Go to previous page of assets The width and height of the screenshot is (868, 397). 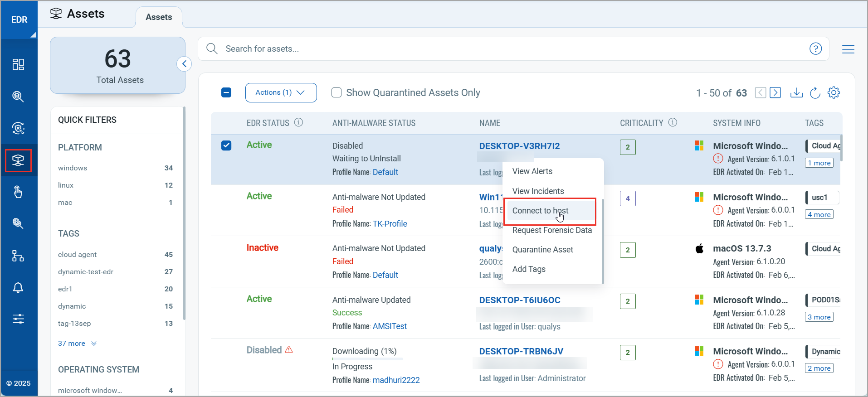761,92
